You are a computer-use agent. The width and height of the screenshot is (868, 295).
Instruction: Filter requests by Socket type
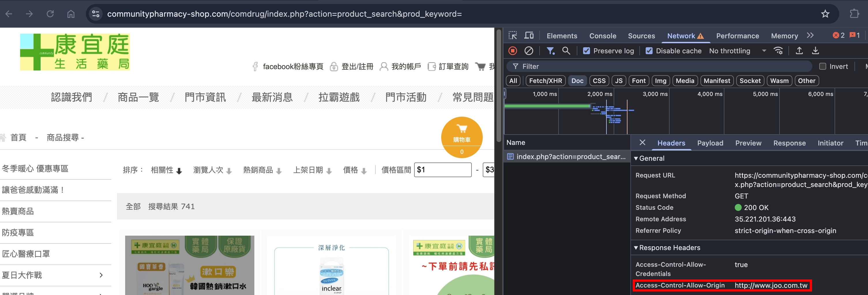(x=750, y=81)
